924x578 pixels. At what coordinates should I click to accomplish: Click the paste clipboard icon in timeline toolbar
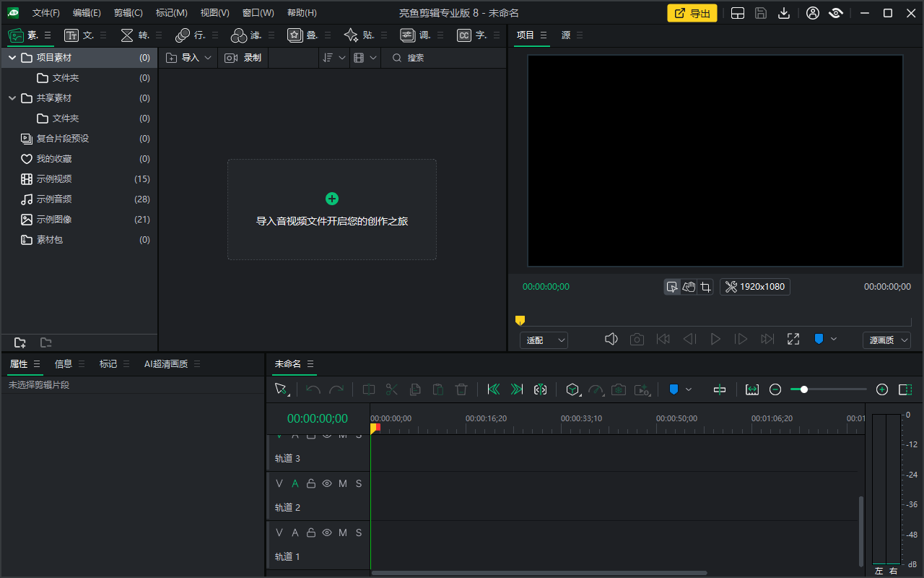click(x=438, y=389)
